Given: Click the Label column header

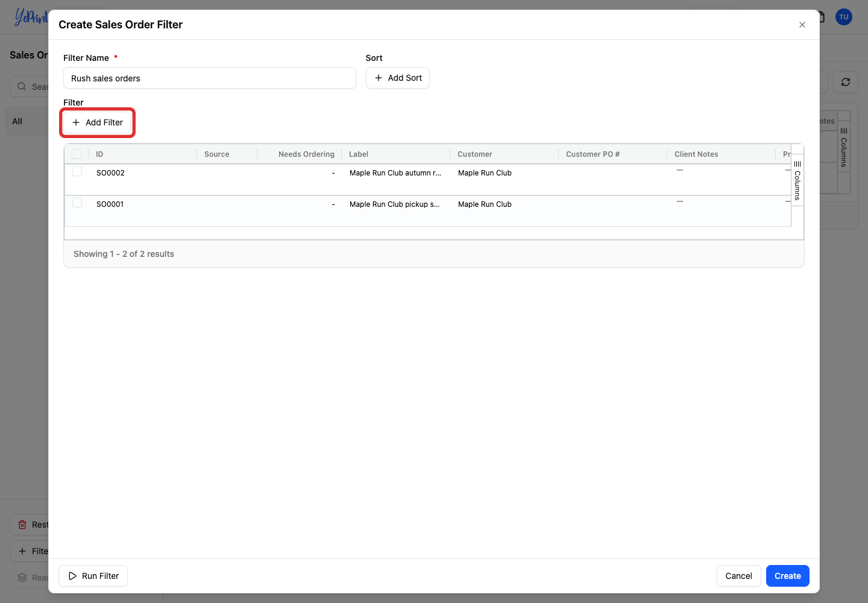Looking at the screenshot, I should [359, 154].
